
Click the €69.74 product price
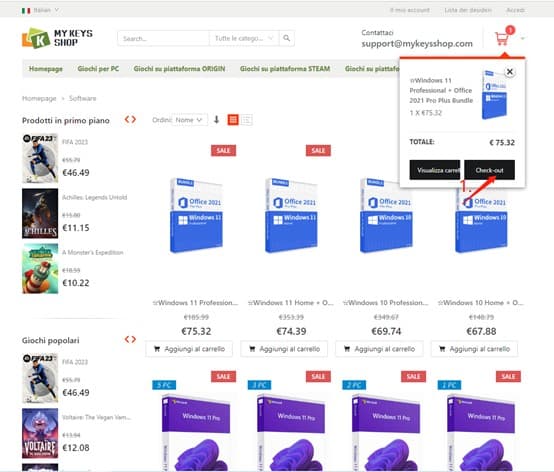click(x=386, y=331)
